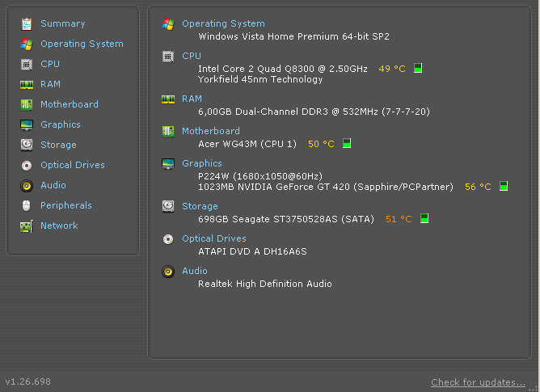Screen dimensions: 540x392
Task: Click the graphics card 56 °C temperature indicator
Action: click(503, 187)
